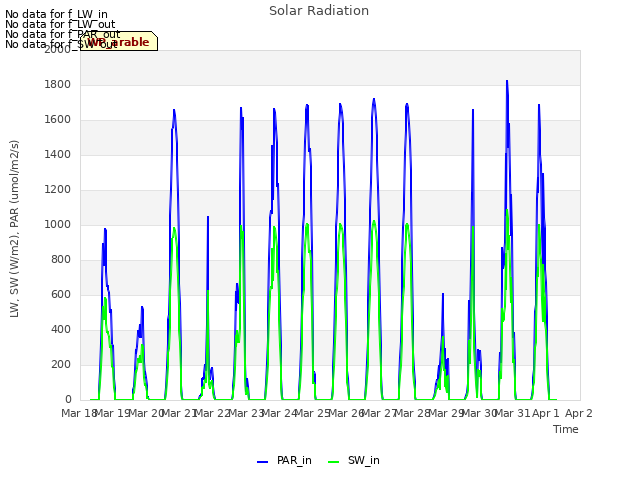This screenshot has height=480, width=640.
Task: Click the 2000 y-axis tick label
Action: tap(58, 49)
